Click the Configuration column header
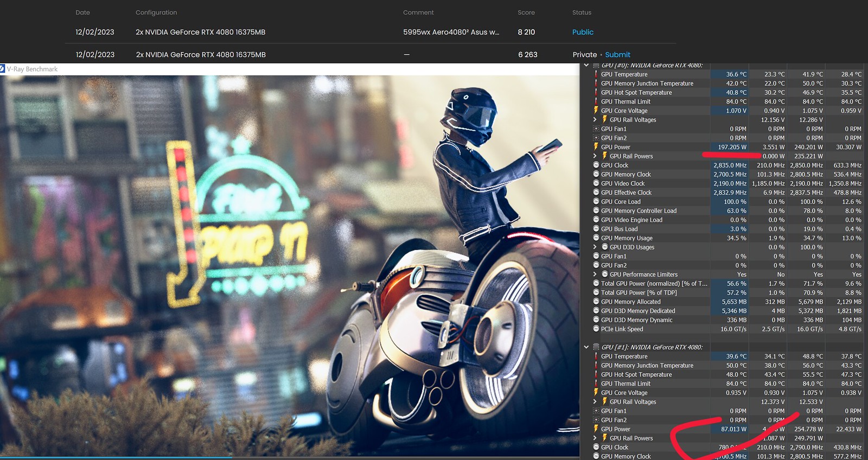The image size is (868, 460). 156,12
